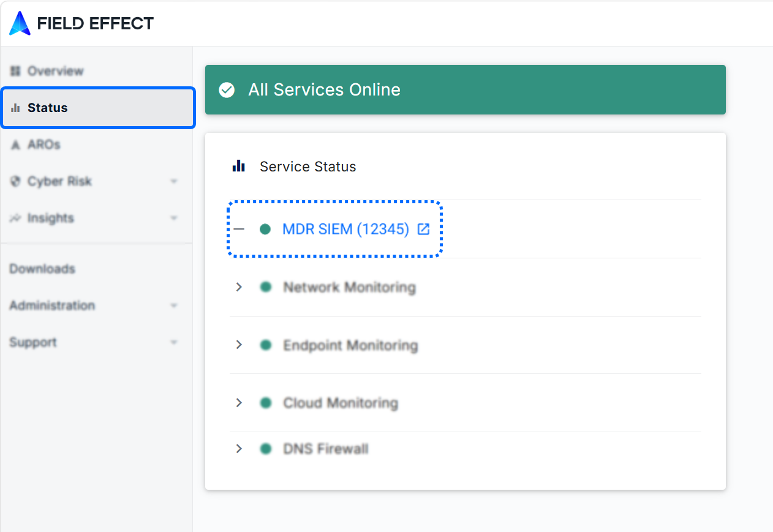Click the All Services Online banner text
773x532 pixels.
click(324, 90)
